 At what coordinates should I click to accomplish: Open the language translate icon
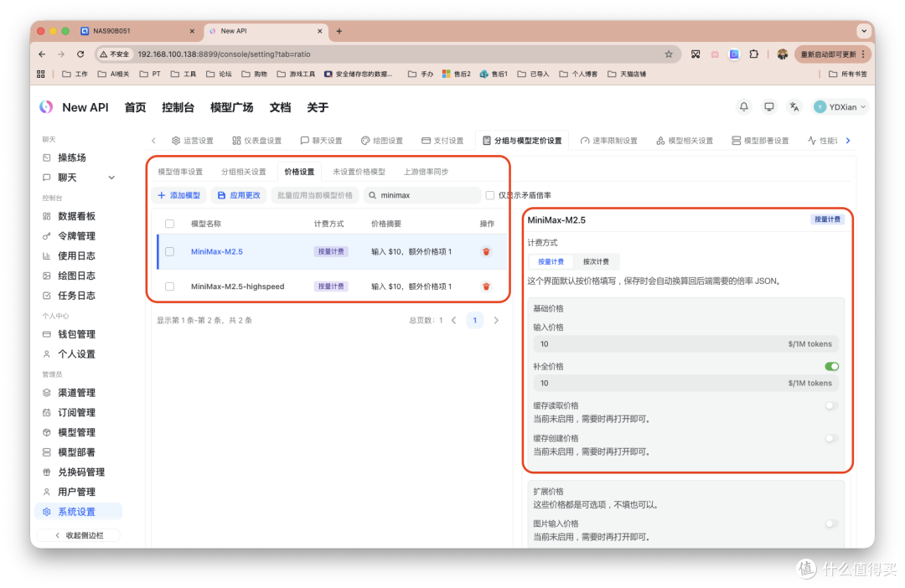(794, 106)
